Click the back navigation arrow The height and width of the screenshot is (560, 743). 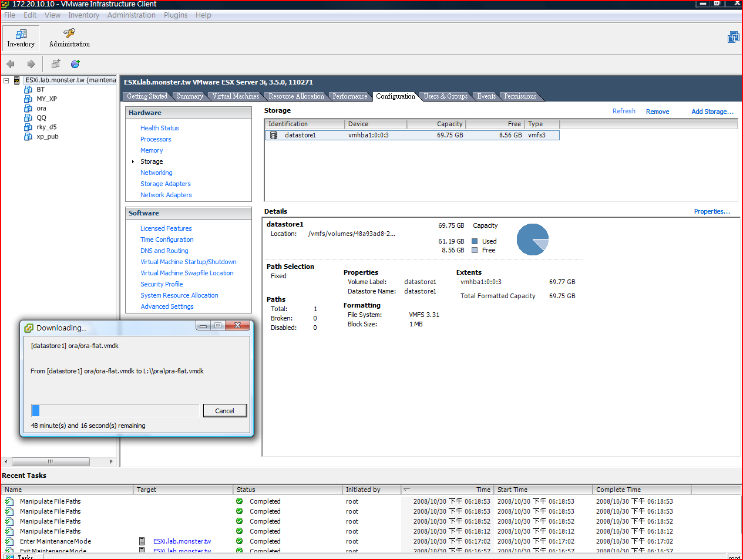coord(11,64)
